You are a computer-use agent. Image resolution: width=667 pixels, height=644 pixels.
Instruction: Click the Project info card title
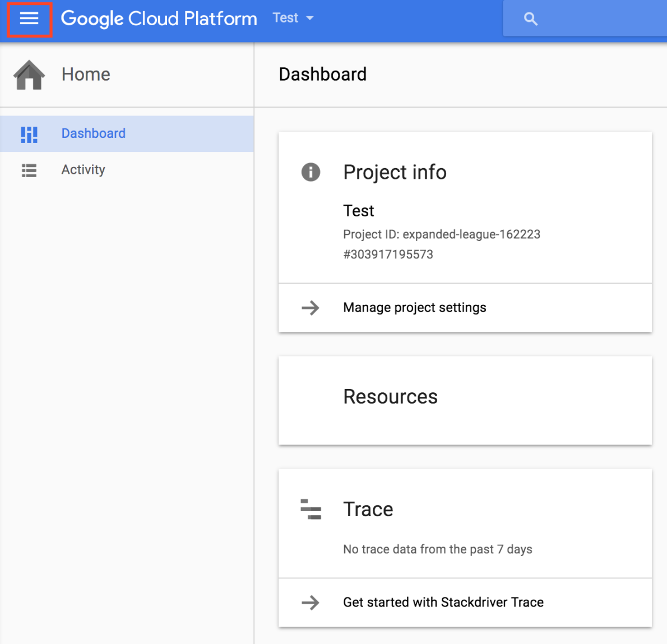(x=395, y=172)
